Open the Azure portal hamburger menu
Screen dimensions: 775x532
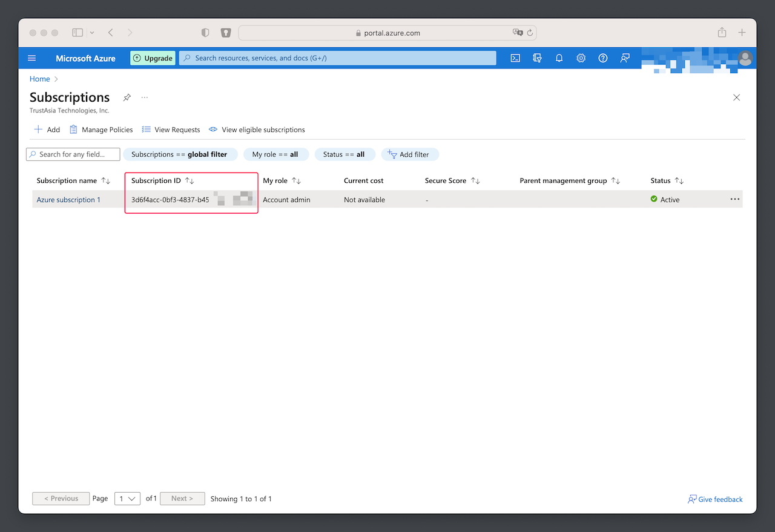[x=32, y=58]
